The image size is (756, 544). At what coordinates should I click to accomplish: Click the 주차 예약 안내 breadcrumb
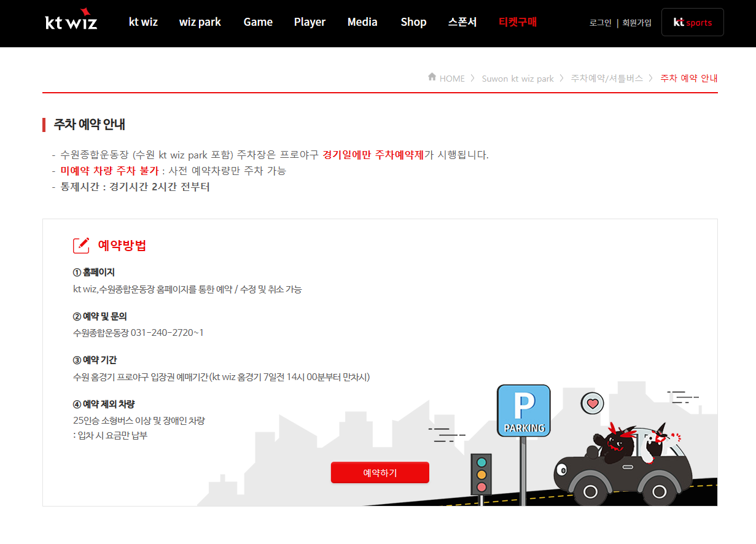689,79
